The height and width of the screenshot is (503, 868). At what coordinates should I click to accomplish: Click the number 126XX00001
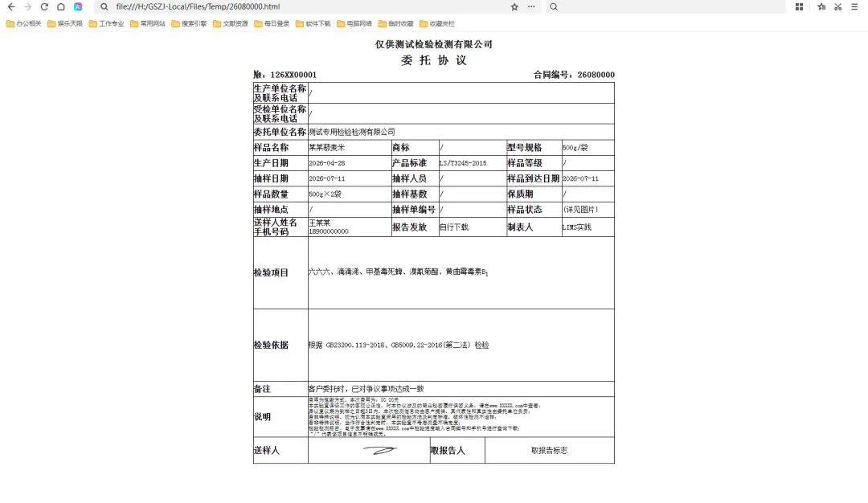pos(293,75)
